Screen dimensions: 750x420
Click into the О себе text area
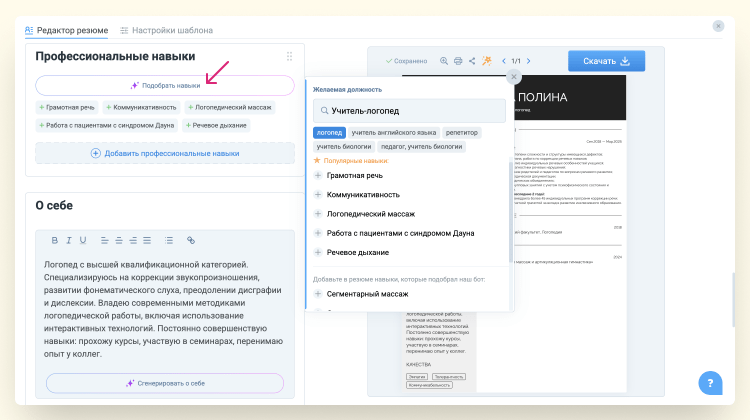[165, 309]
